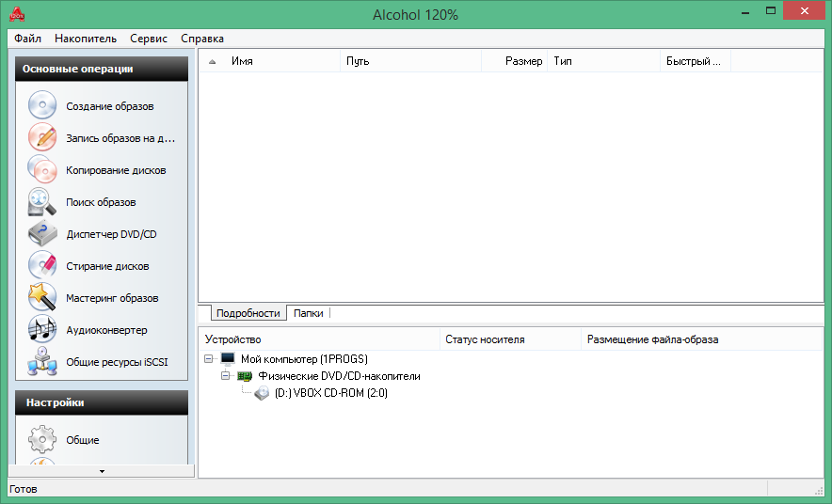Click the Размещение файла-образа column header
Viewport: 832px width, 504px height.
coord(701,339)
